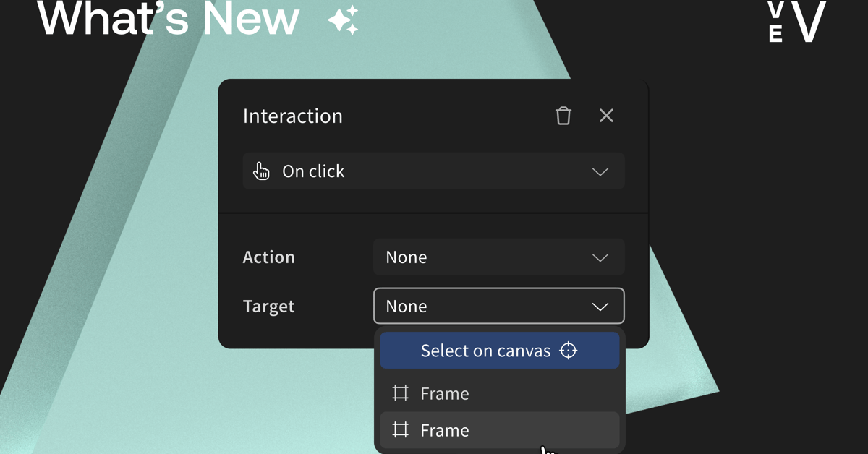This screenshot has width=868, height=454.
Task: Click the crosshair icon in Select on canvas
Action: click(x=569, y=350)
